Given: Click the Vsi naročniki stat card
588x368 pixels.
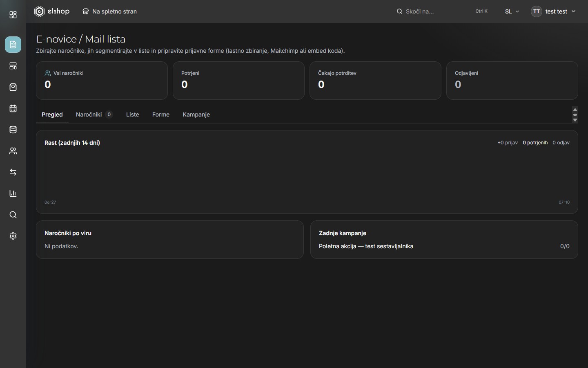Looking at the screenshot, I should [x=102, y=81].
